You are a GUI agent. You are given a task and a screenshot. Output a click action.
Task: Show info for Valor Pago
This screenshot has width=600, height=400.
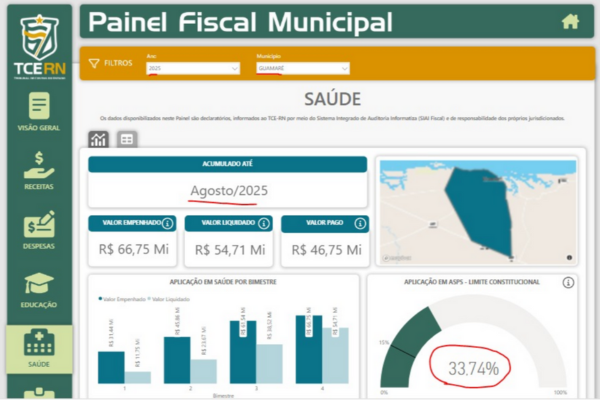coord(361,224)
